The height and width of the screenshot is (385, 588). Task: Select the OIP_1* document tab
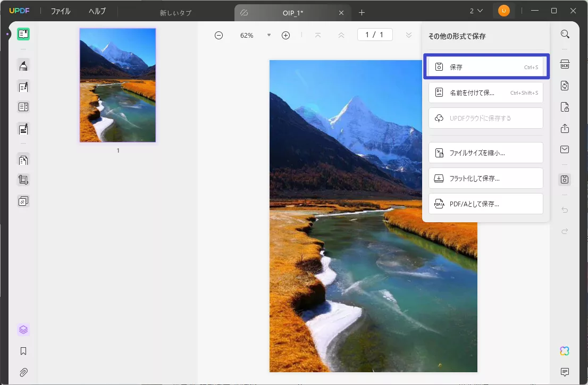293,13
